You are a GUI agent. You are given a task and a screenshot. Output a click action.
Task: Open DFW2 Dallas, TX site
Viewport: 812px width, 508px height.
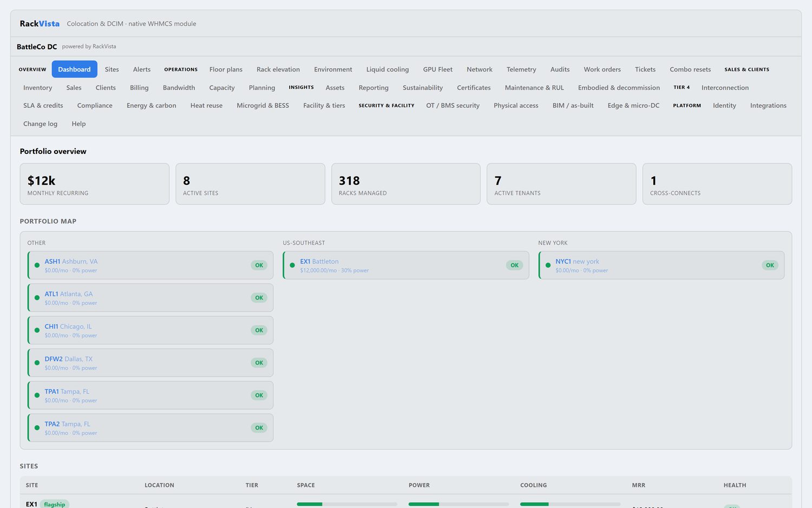pos(150,363)
